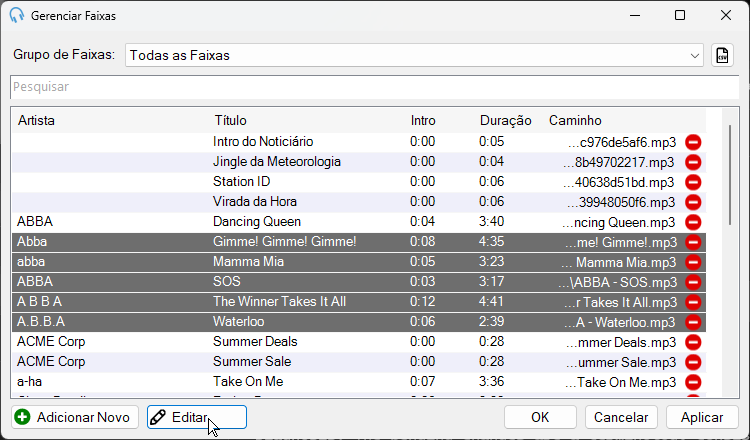
Task: Confirm with the OK button
Action: tap(540, 417)
